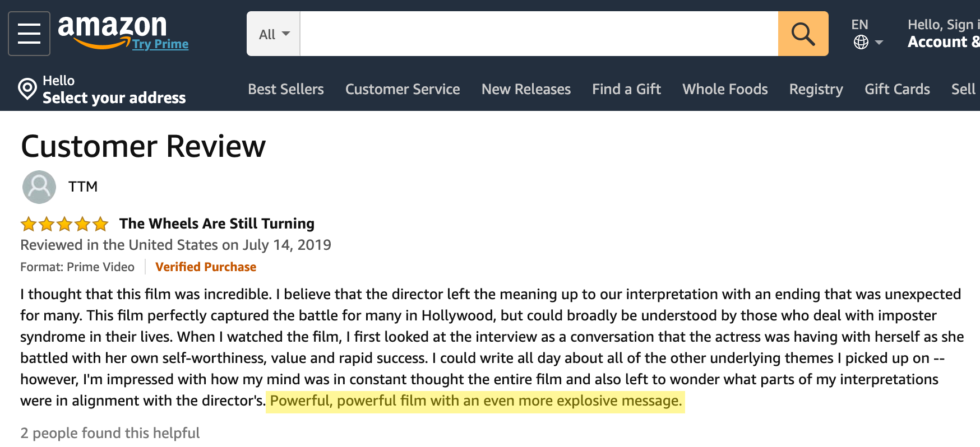The height and width of the screenshot is (447, 980).
Task: Click the Verified Purchase label
Action: pyautogui.click(x=206, y=267)
